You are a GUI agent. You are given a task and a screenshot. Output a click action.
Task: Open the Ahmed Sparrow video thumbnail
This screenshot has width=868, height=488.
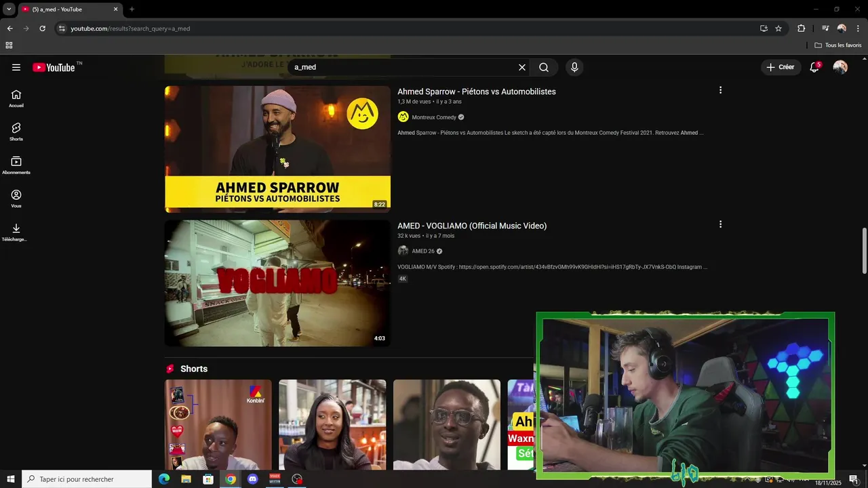click(277, 149)
